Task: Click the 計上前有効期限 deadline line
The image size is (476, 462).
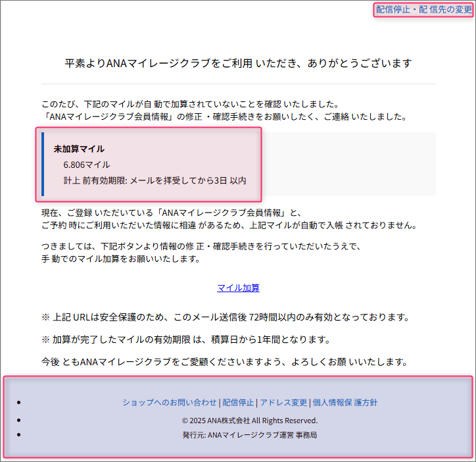Action: point(155,180)
